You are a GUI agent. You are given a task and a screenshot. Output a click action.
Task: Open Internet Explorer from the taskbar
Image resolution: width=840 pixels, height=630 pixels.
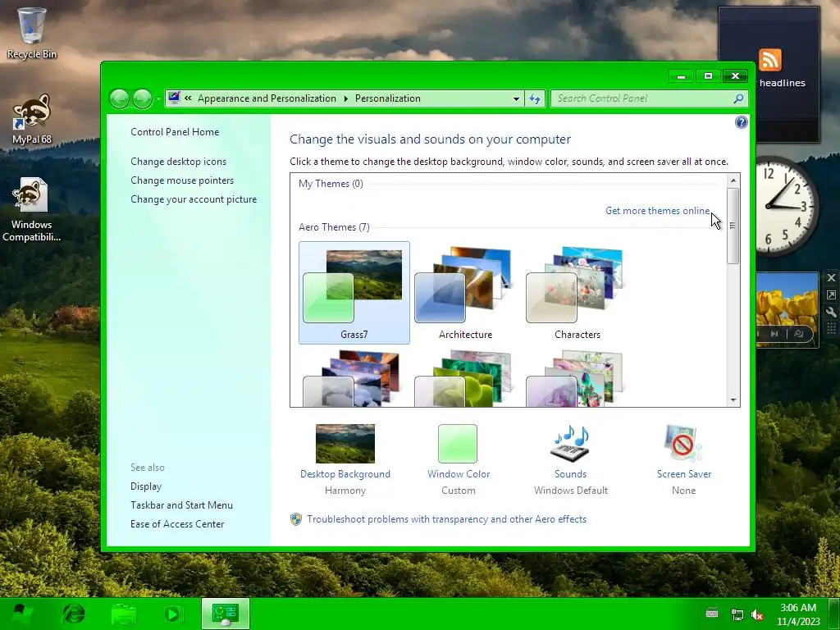[x=74, y=614]
